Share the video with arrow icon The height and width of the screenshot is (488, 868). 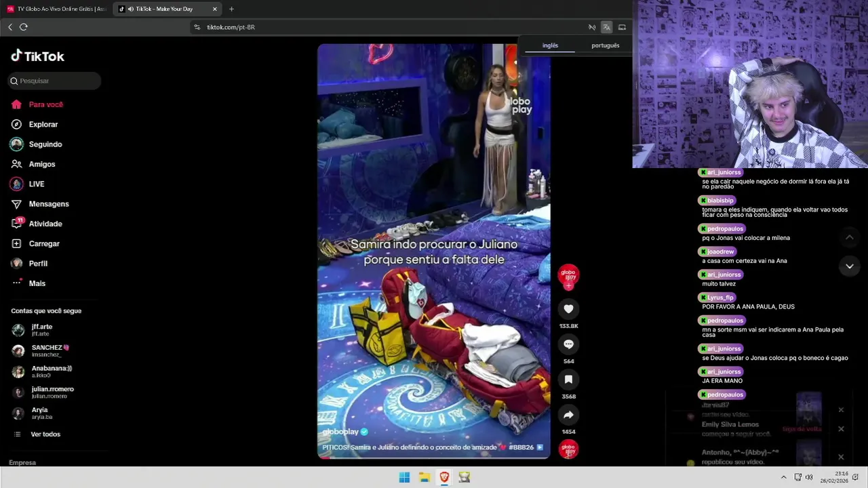(568, 415)
